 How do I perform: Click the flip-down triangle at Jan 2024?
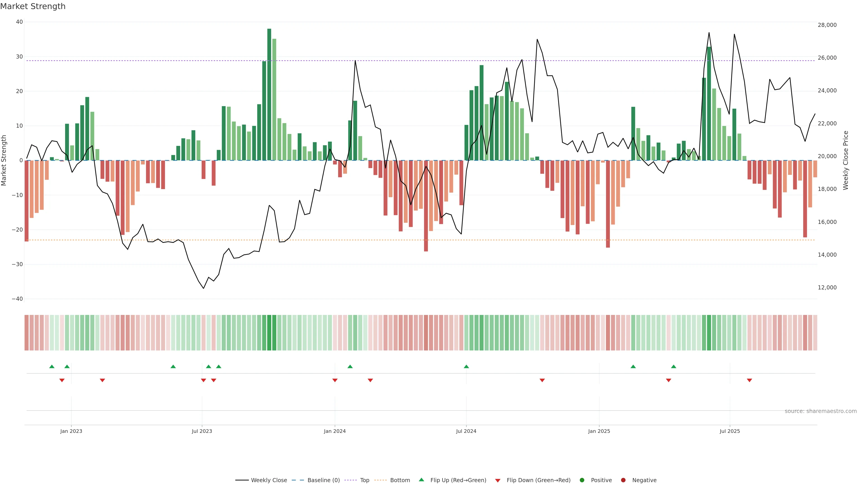coord(335,380)
